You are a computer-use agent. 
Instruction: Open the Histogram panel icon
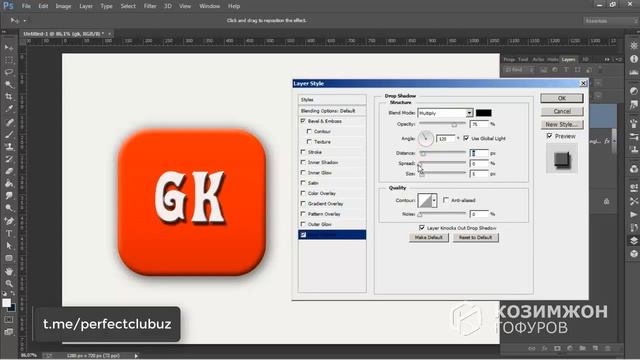coord(633,72)
